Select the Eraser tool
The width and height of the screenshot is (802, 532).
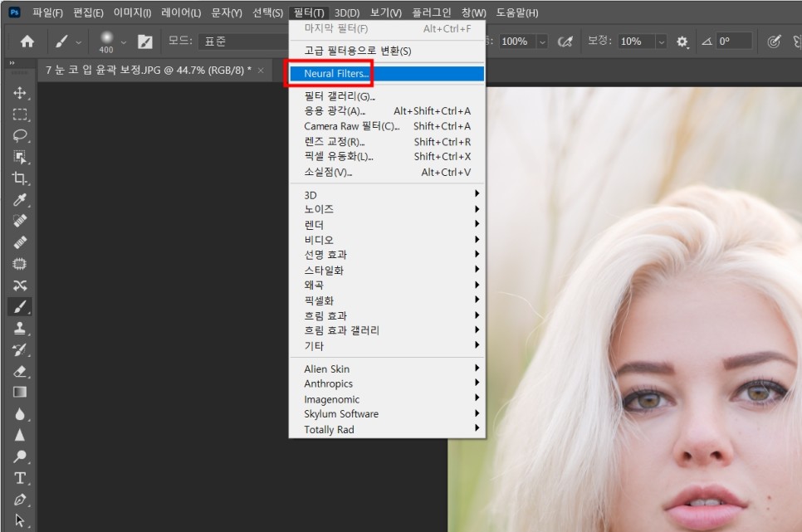(x=20, y=371)
